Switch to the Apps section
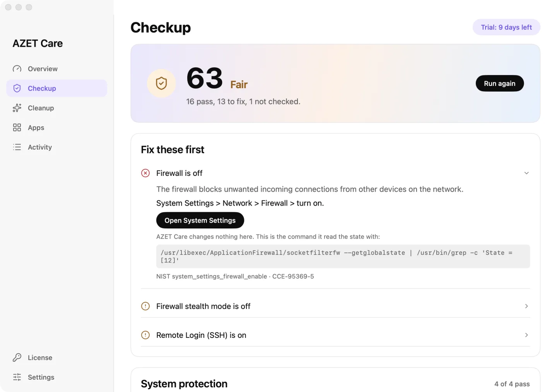Viewport: 557px width, 392px height. point(56,128)
